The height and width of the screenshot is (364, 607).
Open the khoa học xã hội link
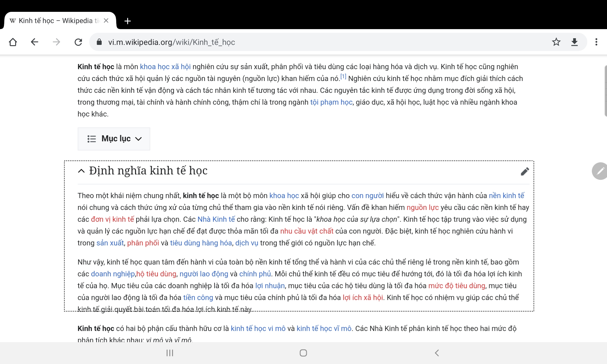point(165,67)
